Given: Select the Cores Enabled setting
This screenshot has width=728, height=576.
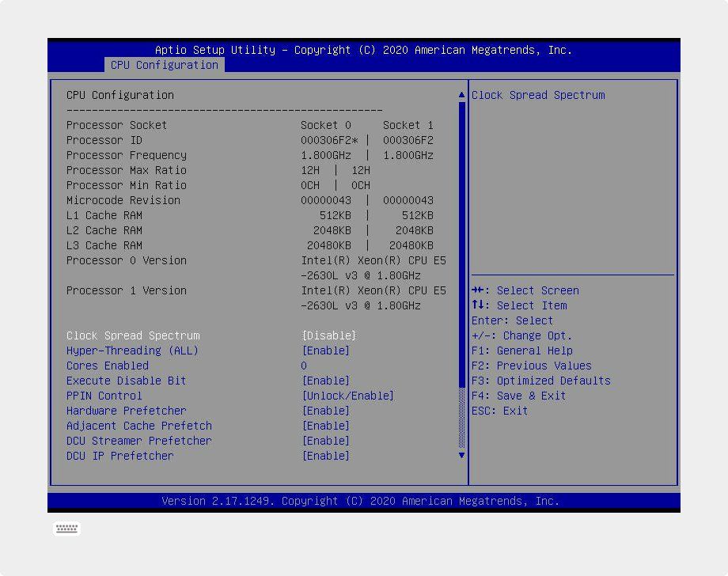Looking at the screenshot, I should 108,366.
